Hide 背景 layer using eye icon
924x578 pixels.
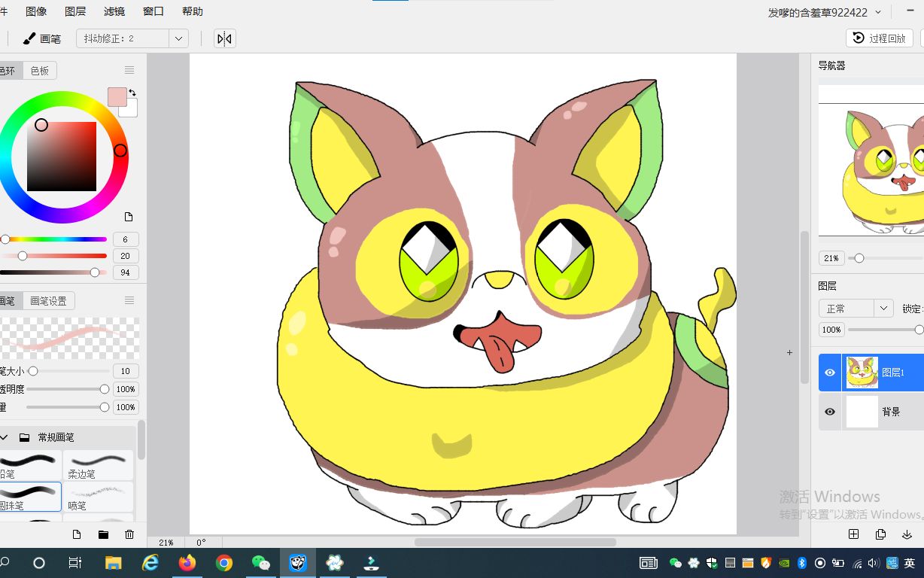(830, 412)
